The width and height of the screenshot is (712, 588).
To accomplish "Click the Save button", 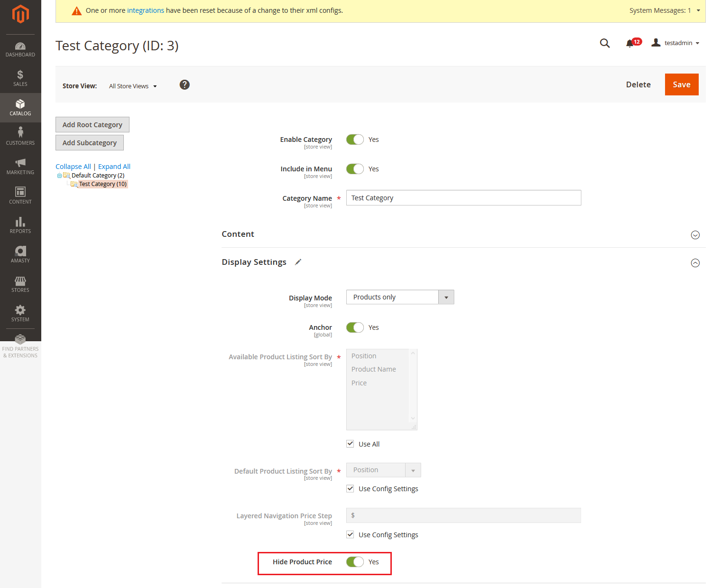I will point(682,84).
